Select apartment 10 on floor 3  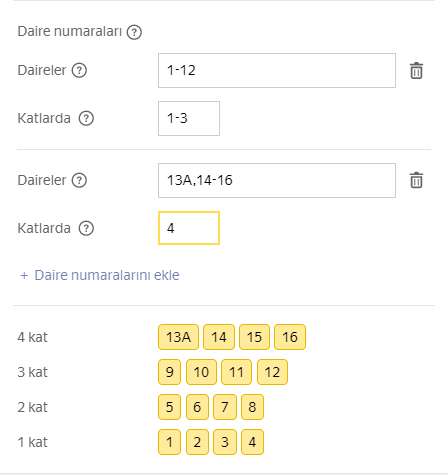tap(201, 372)
